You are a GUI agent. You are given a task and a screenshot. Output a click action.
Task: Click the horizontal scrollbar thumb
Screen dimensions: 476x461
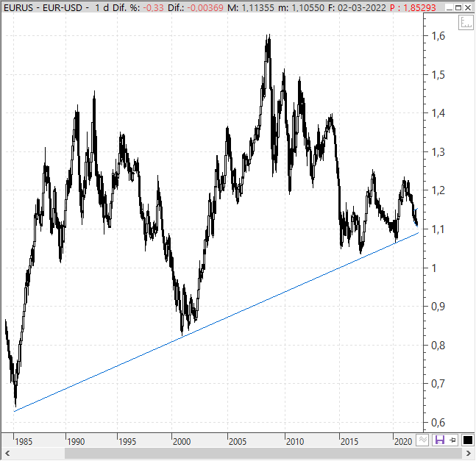point(263,454)
